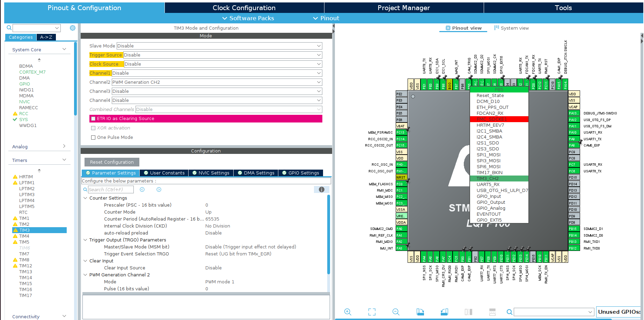Enable XOR activation
The height and width of the screenshot is (320, 644).
point(93,128)
